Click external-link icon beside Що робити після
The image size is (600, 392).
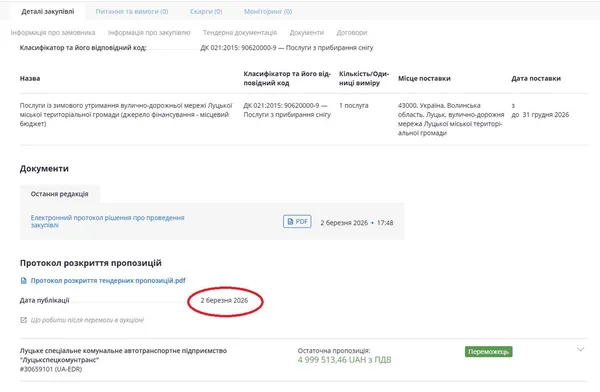tap(24, 320)
